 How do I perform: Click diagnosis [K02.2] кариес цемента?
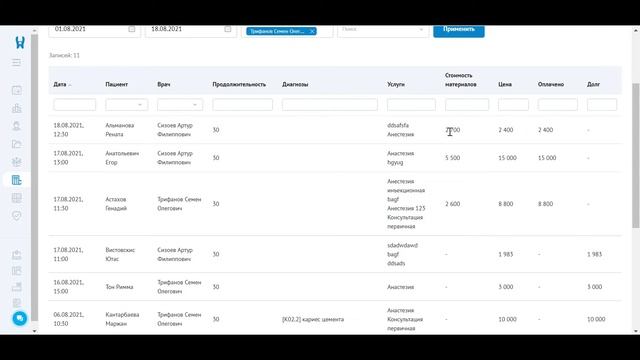tap(313, 319)
